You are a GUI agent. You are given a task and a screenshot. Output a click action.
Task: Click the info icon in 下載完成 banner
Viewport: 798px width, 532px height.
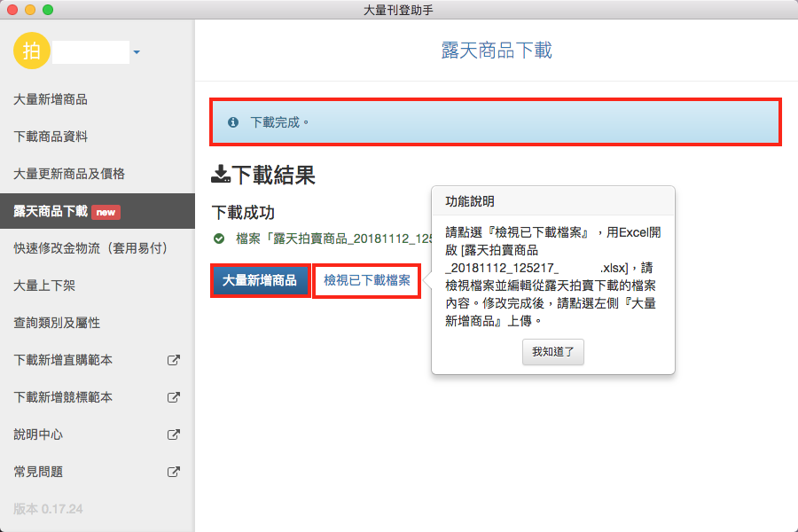pos(233,122)
